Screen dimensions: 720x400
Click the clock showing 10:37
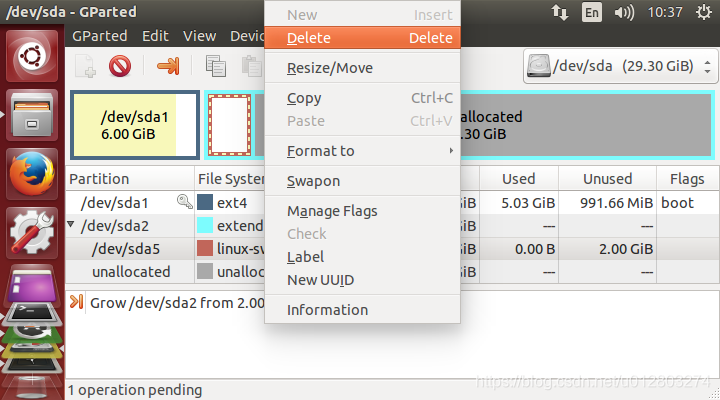coord(665,12)
